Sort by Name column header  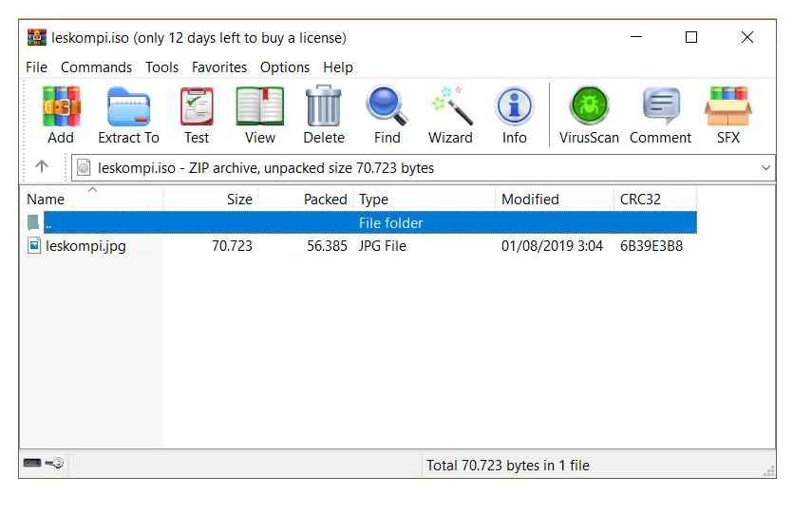click(92, 199)
